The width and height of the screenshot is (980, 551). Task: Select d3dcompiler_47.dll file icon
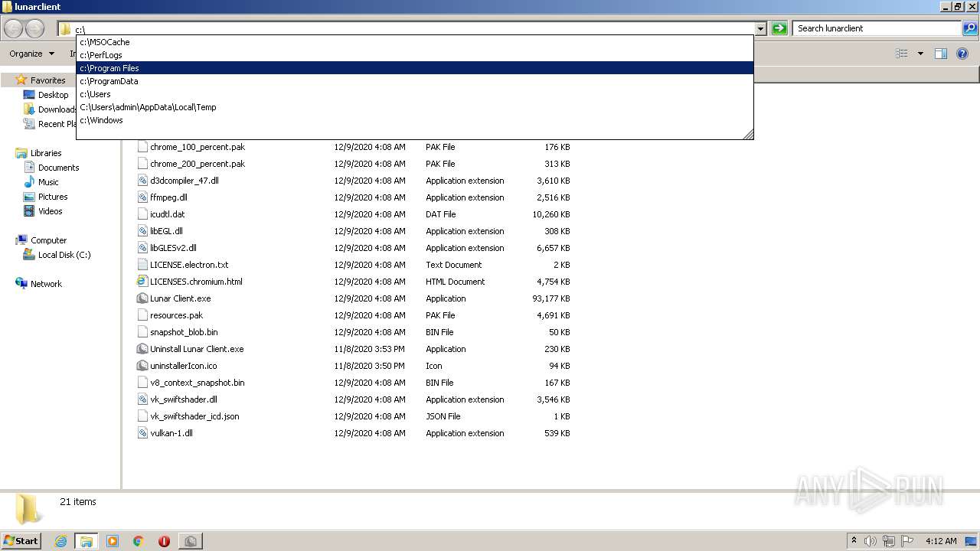click(142, 181)
